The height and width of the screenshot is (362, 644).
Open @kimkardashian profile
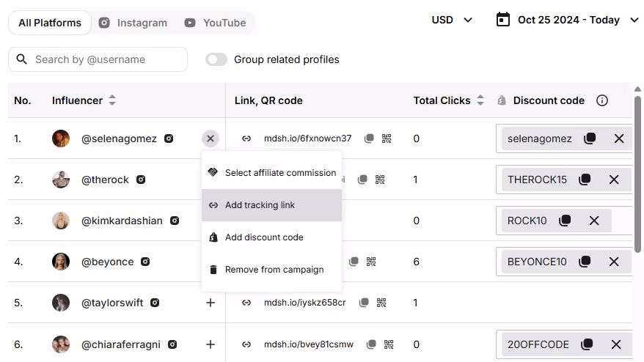pyautogui.click(x=122, y=221)
